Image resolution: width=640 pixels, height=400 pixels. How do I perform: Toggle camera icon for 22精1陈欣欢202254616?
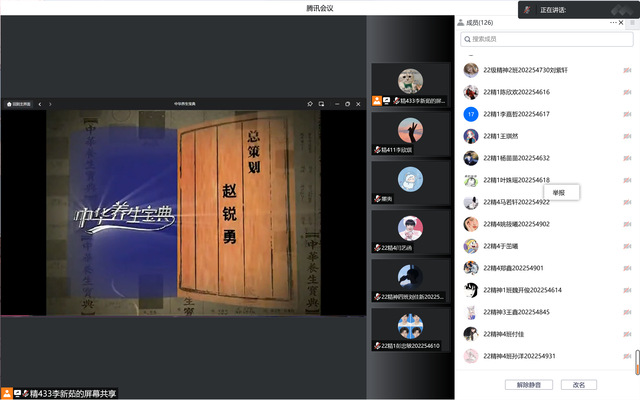(x=627, y=92)
